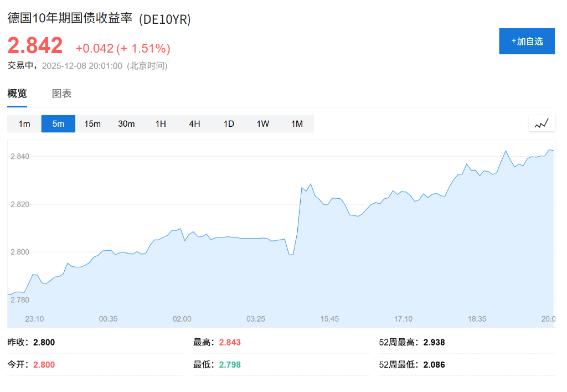This screenshot has height=392, width=567.
Task: Switch to the 概览 tab
Action: coord(16,93)
